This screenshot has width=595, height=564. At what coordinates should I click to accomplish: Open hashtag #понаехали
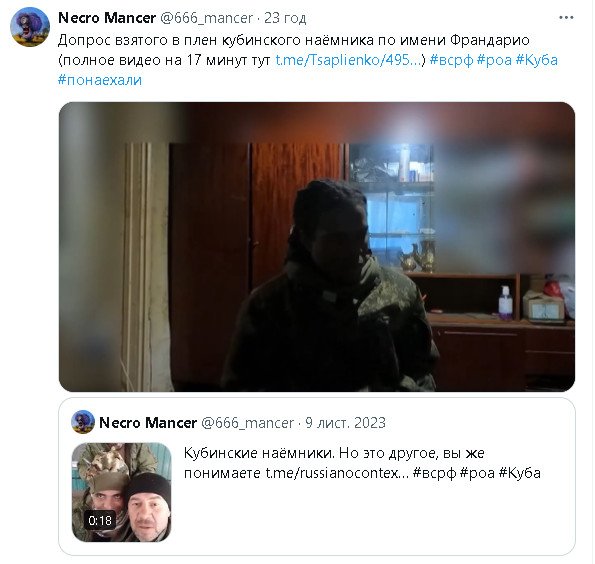tap(100, 80)
